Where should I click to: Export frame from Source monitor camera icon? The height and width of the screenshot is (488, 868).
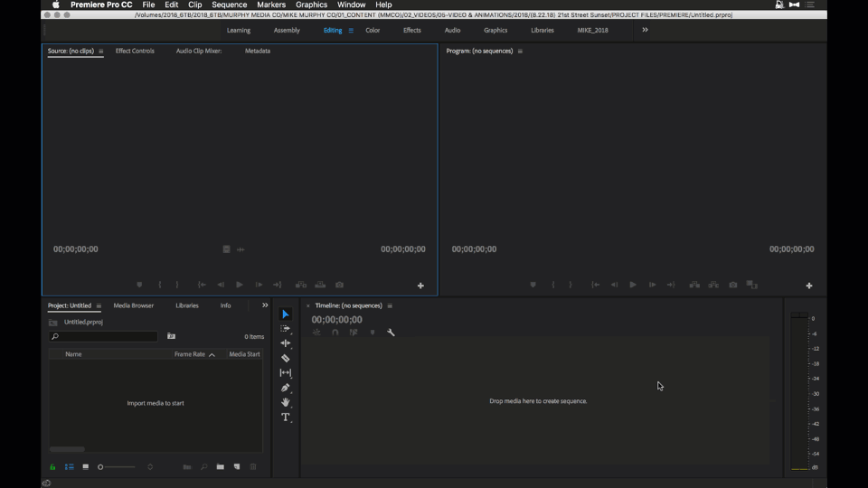tap(339, 285)
